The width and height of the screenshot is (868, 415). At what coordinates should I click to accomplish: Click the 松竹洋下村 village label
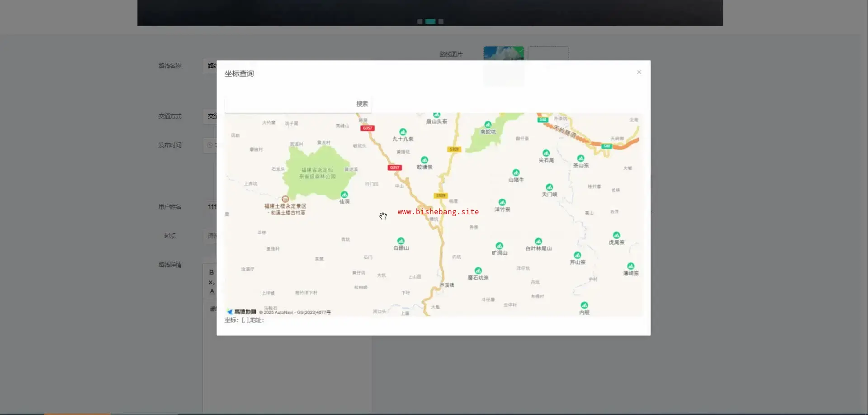click(306, 293)
